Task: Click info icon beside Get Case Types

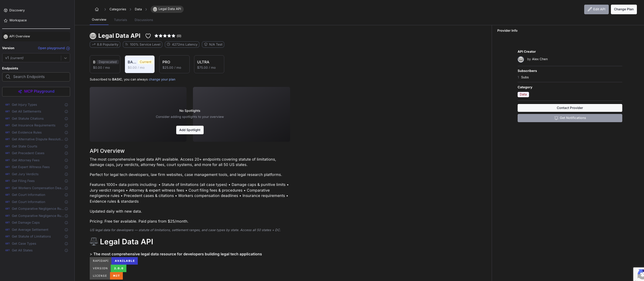Action: [66, 244]
